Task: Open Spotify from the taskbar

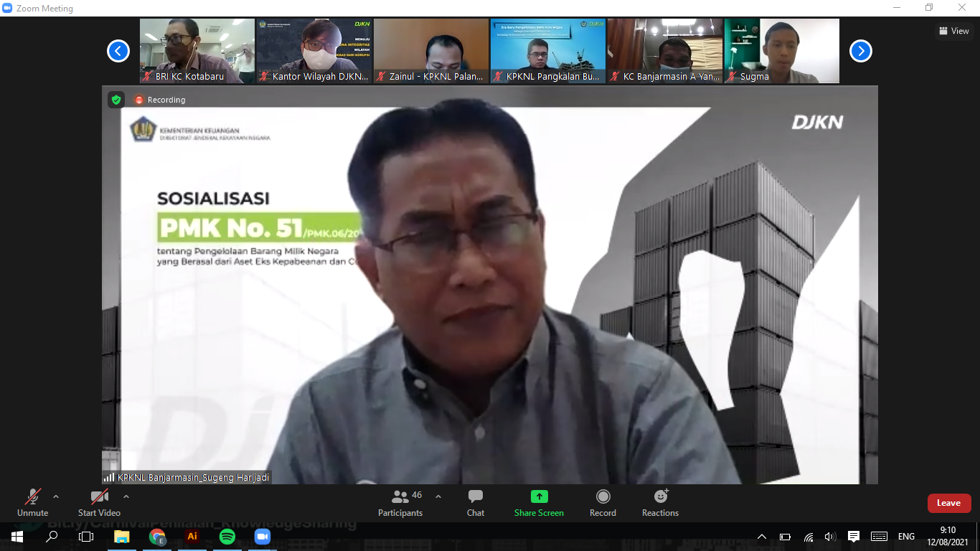Action: (227, 537)
